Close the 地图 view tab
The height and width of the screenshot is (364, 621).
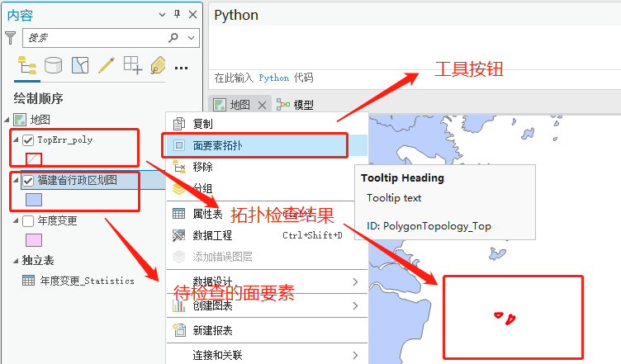click(x=262, y=105)
